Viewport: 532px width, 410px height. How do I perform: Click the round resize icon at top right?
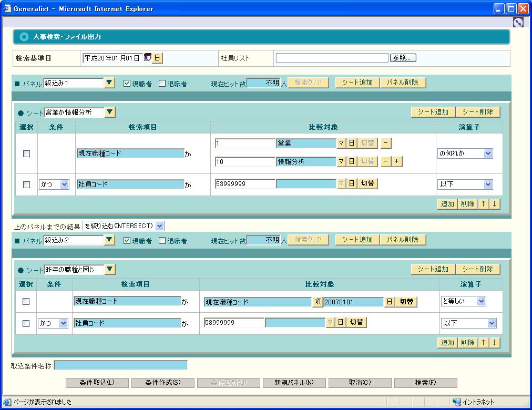[518, 22]
